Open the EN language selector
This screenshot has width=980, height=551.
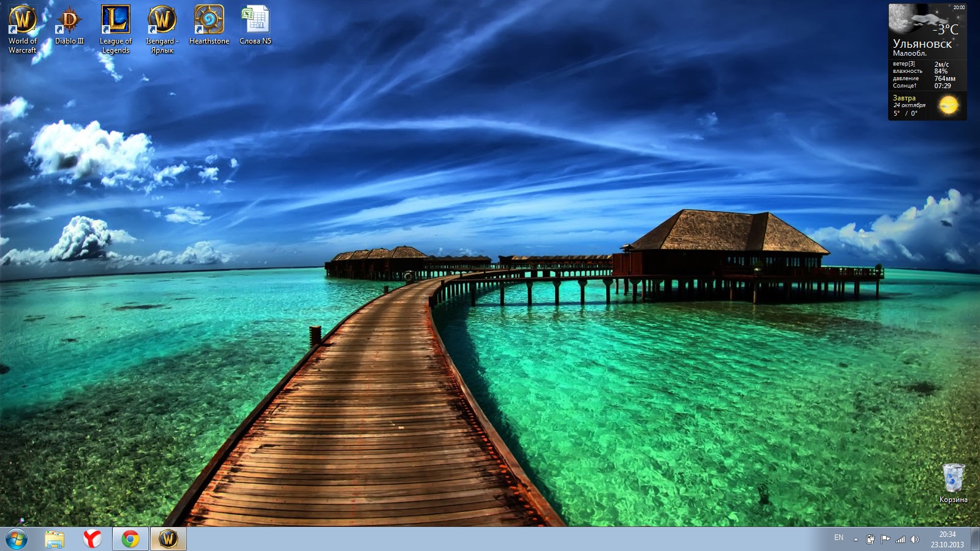tap(839, 538)
